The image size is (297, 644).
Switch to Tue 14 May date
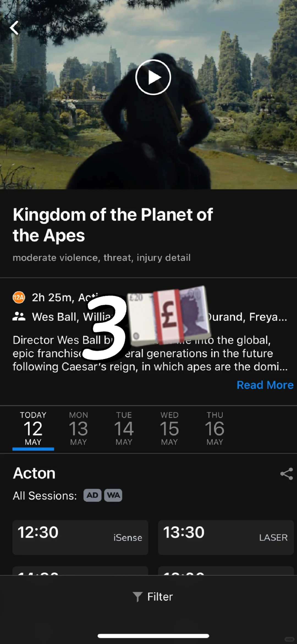[124, 428]
